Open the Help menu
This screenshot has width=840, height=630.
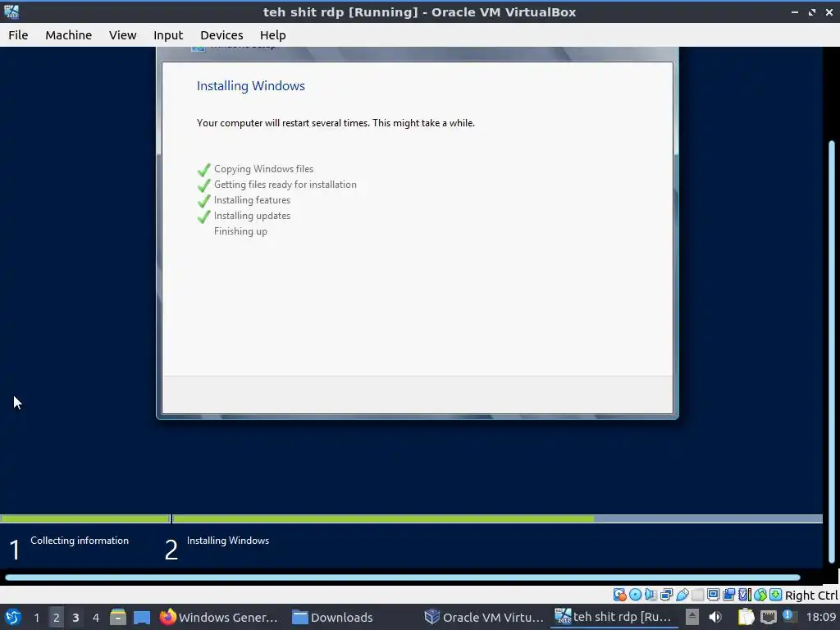[272, 34]
